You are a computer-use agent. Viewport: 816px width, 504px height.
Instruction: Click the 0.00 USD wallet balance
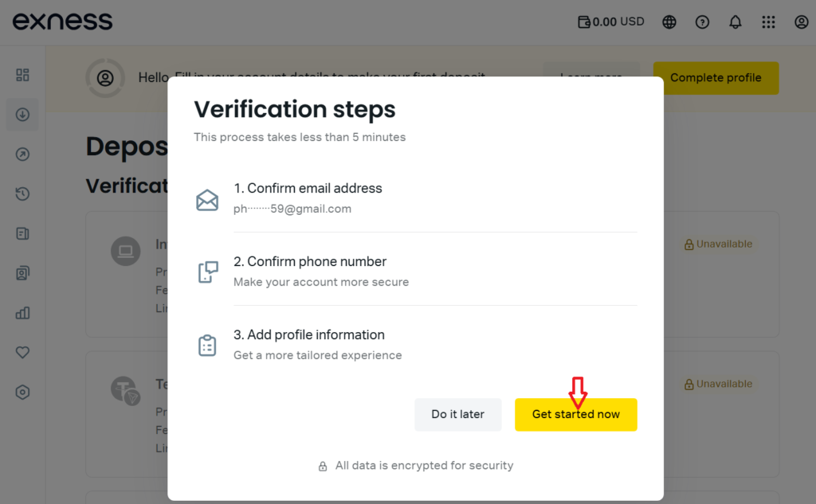[x=611, y=21]
